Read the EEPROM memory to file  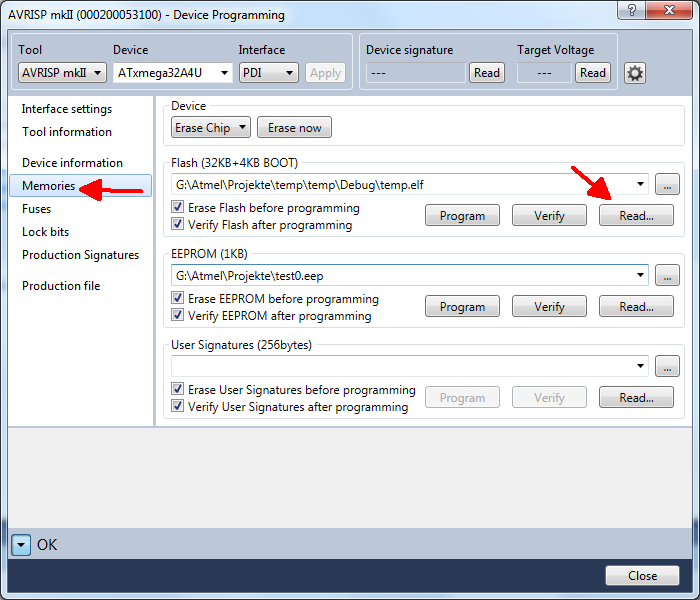(636, 307)
